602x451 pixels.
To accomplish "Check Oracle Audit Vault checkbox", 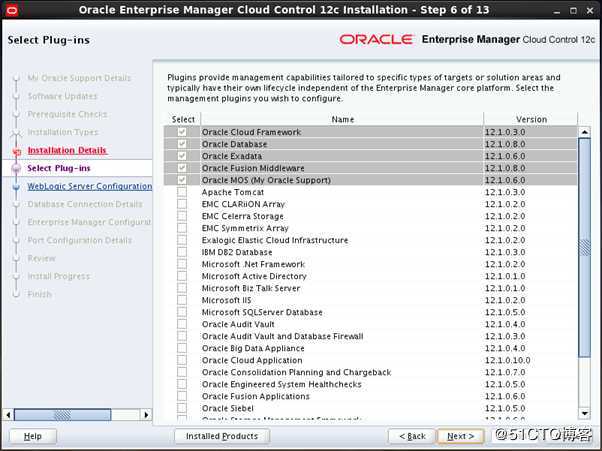I will coord(182,324).
